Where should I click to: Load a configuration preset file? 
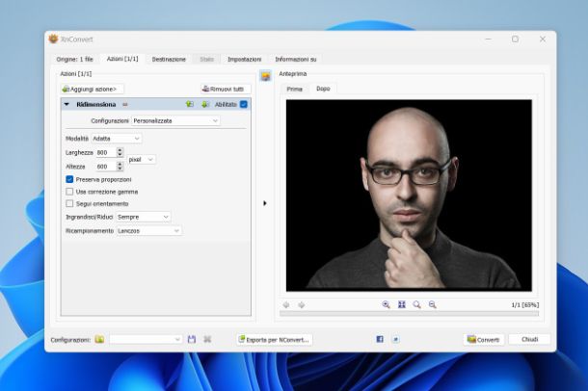coord(99,339)
